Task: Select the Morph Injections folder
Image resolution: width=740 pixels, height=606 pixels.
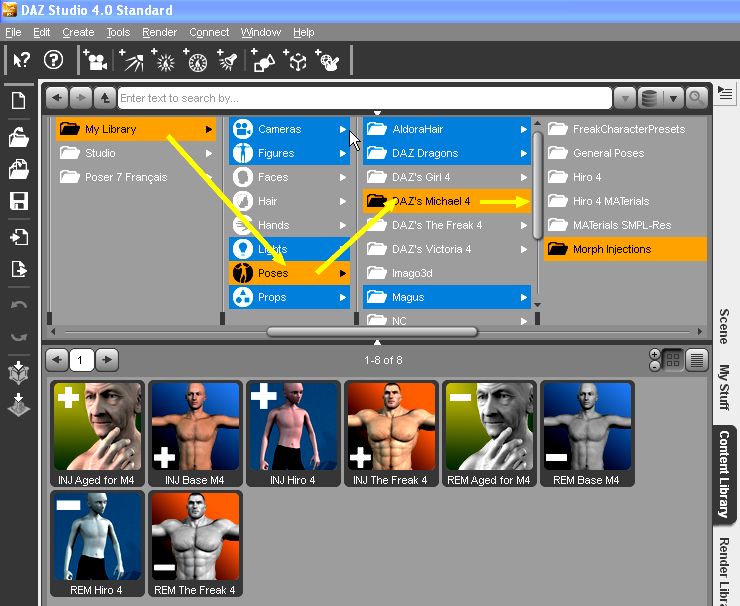Action: pos(625,249)
